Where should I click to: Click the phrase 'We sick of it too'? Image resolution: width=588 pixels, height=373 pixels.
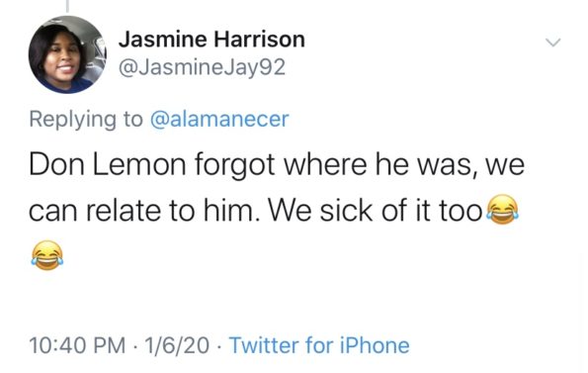click(x=375, y=211)
